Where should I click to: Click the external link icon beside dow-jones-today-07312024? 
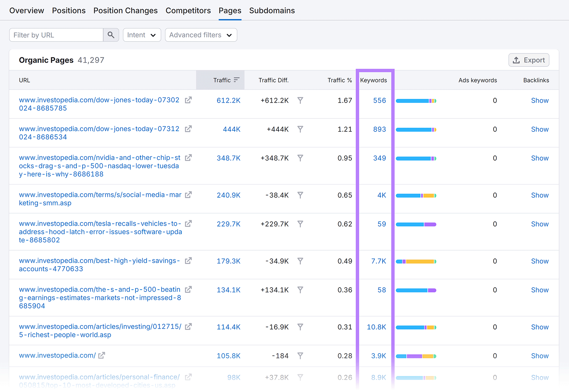[188, 129]
